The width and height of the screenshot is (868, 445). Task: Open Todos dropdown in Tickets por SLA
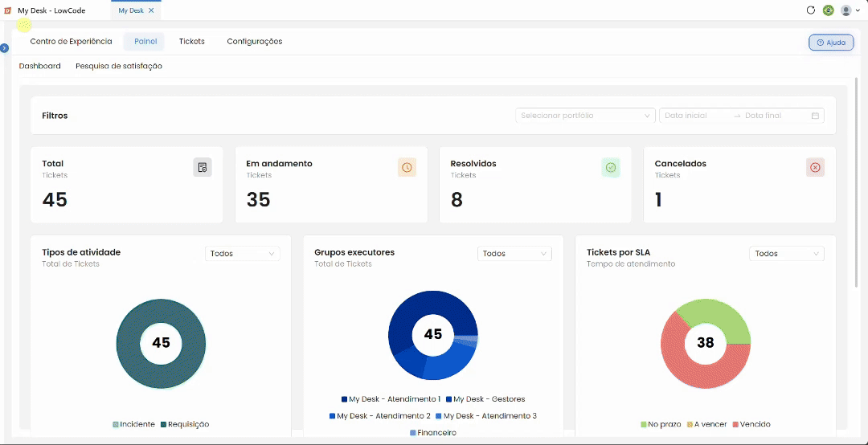click(787, 254)
